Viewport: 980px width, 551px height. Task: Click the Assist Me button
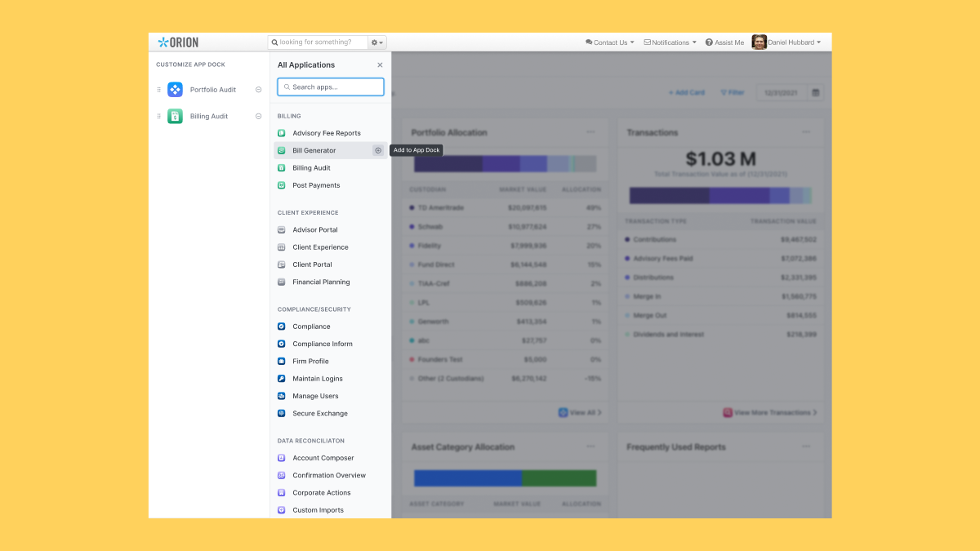click(725, 42)
